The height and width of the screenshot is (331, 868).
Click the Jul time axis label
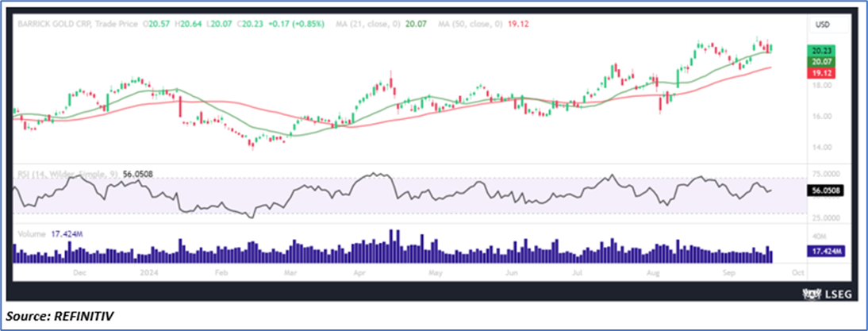pyautogui.click(x=578, y=273)
